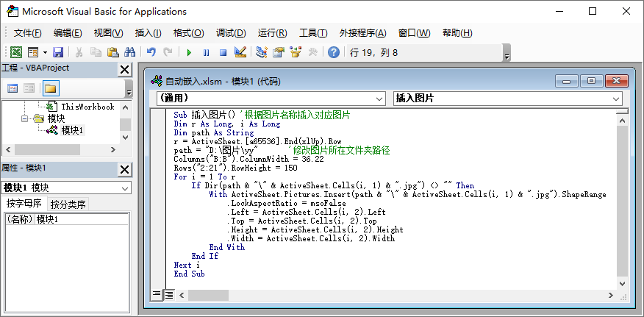Switch to the 按字母序 tab

point(24,204)
